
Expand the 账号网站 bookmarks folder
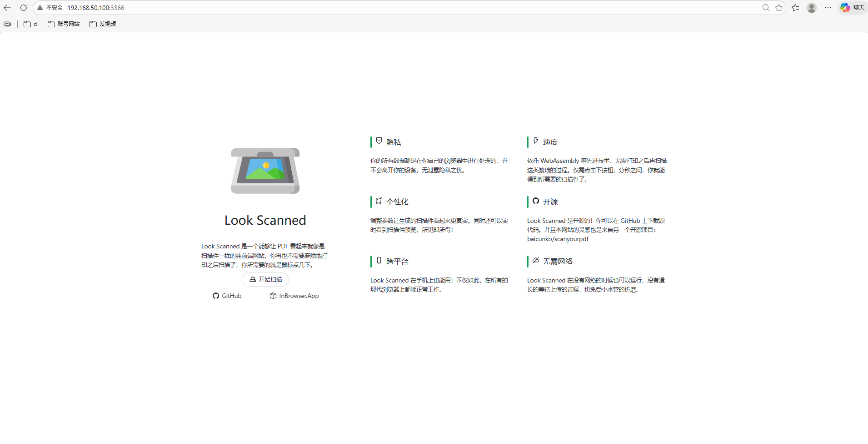(64, 24)
